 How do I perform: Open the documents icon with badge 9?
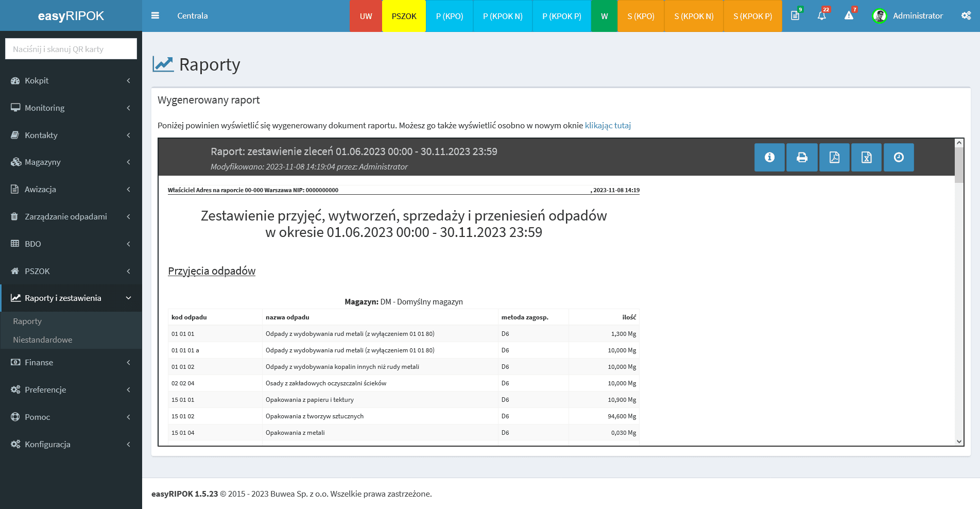tap(795, 16)
